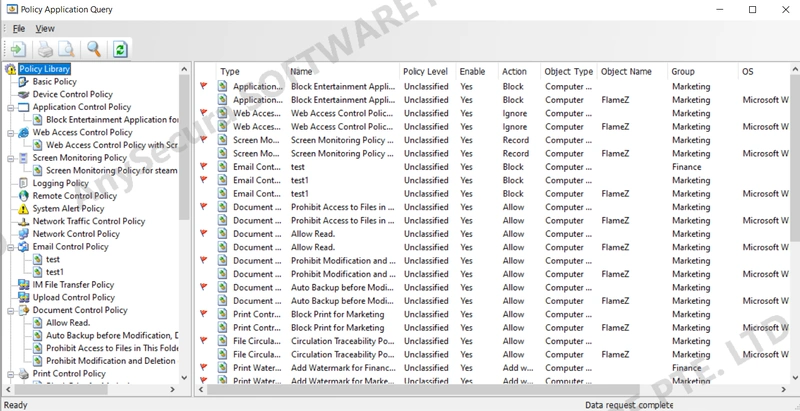
Task: Click the 'Finance' group cell of test row
Action: point(687,167)
